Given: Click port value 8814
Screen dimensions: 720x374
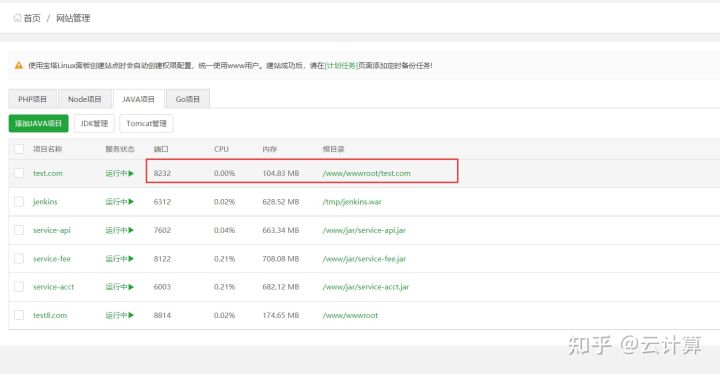Looking at the screenshot, I should pos(162,315).
